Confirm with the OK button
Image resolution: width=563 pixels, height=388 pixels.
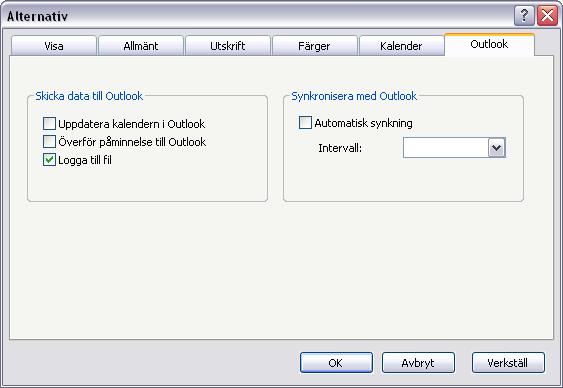[336, 363]
